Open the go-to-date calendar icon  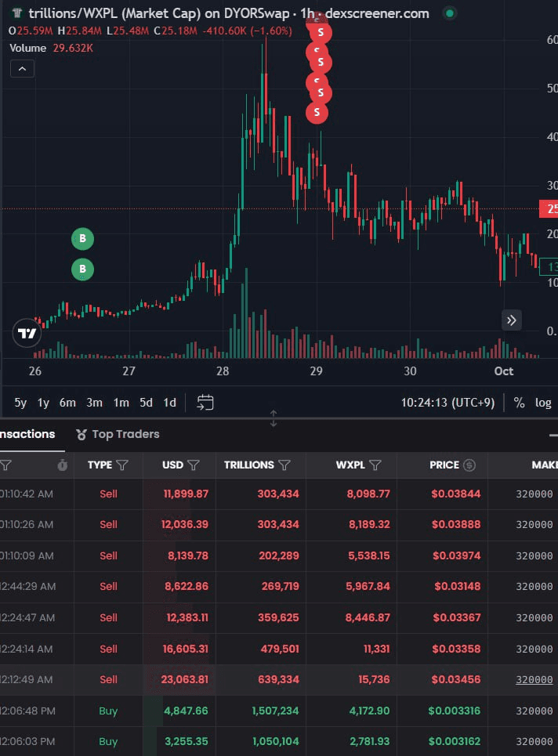(205, 403)
